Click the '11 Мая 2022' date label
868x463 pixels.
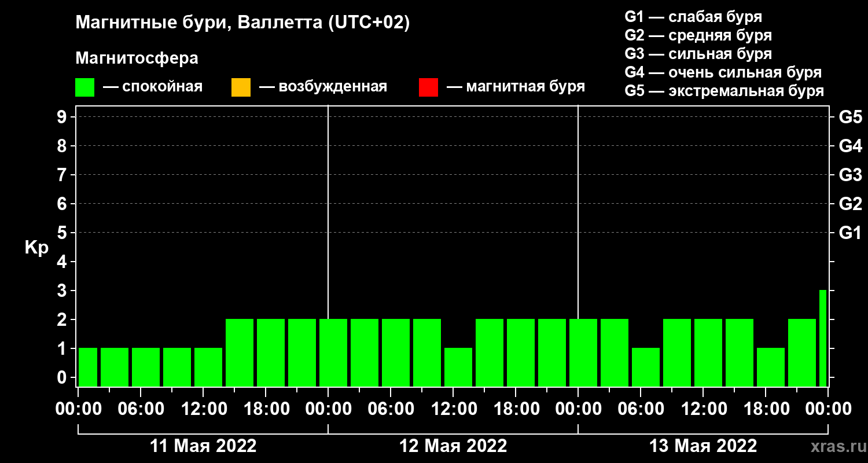pos(203,446)
